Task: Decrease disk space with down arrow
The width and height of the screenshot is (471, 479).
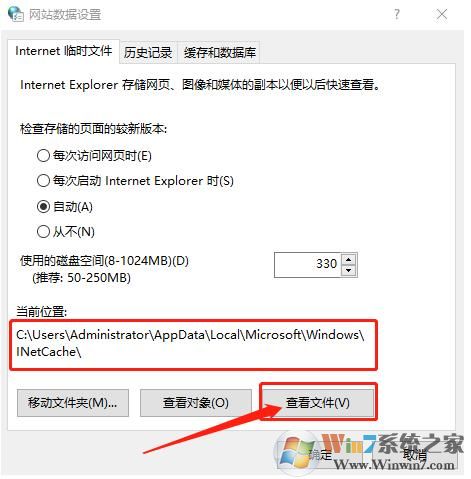Action: coord(349,270)
